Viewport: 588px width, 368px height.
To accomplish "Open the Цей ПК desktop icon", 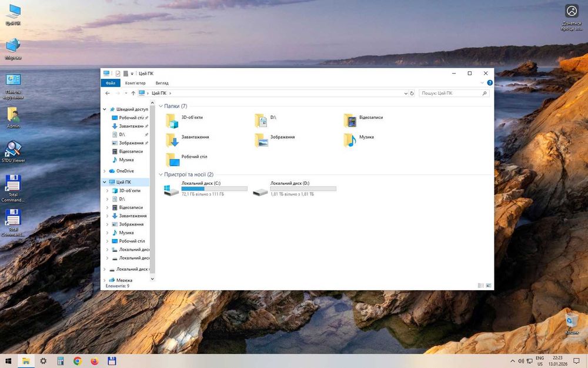I will point(13,15).
